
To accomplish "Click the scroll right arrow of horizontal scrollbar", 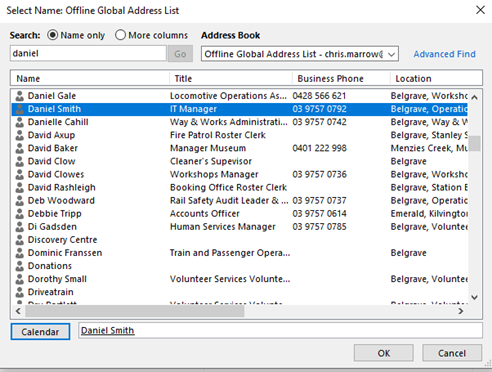I will (x=461, y=311).
